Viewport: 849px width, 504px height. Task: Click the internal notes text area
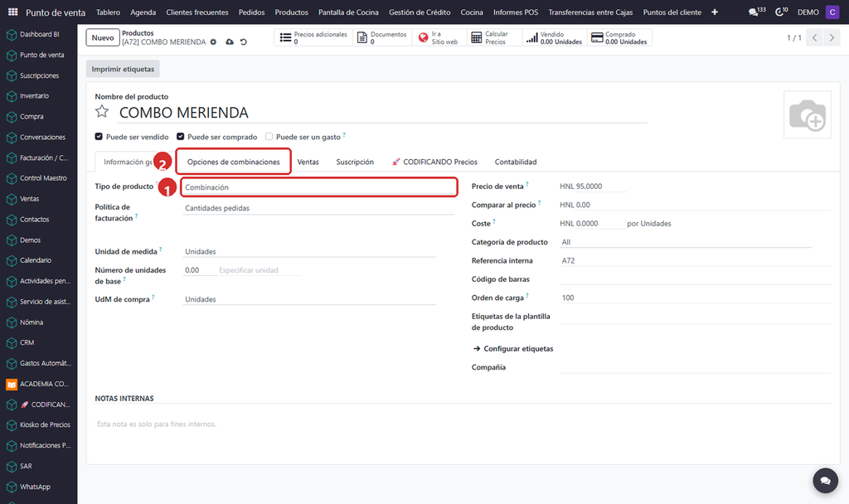coord(463,424)
